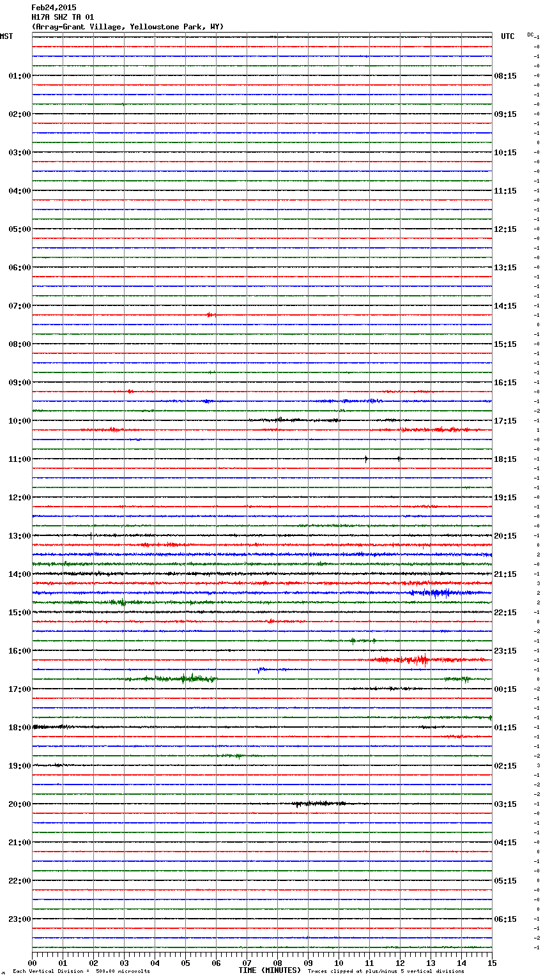Click the 02:15 UTC time label
The image size is (543, 980).
(x=505, y=766)
